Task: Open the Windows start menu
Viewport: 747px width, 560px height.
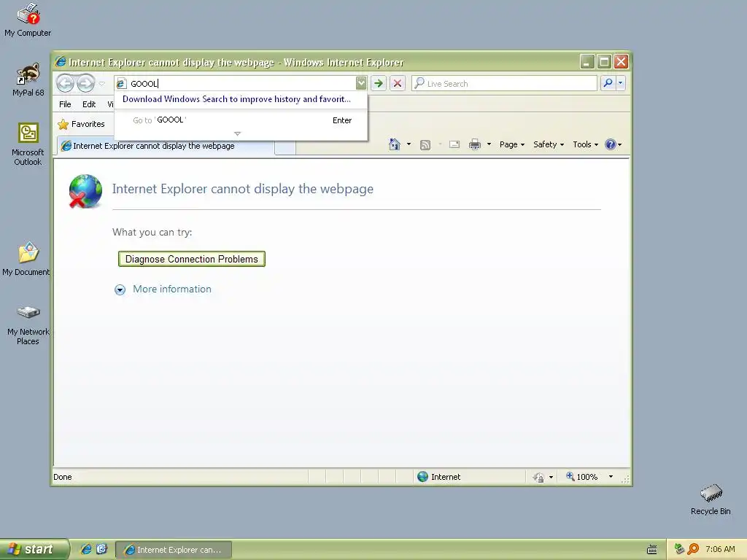Action: [x=34, y=549]
